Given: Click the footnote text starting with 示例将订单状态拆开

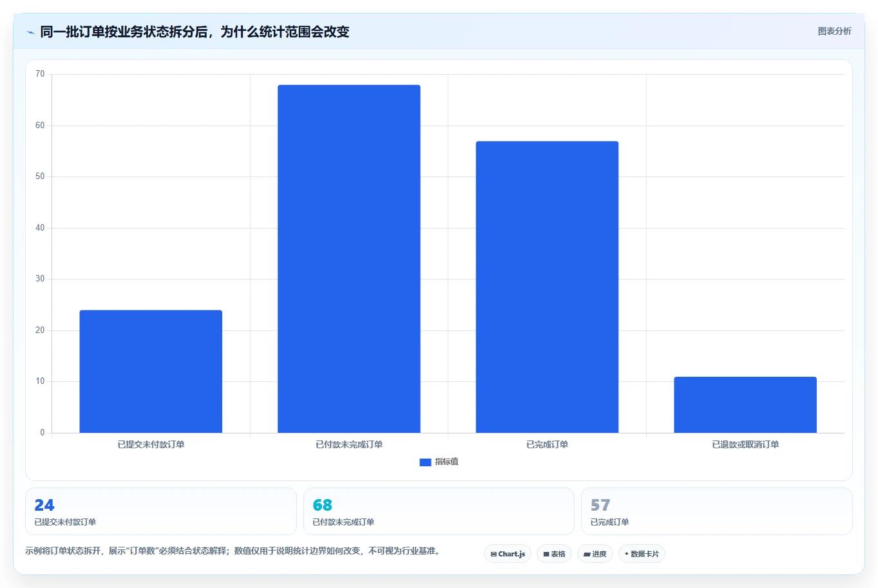Looking at the screenshot, I should pos(233,551).
